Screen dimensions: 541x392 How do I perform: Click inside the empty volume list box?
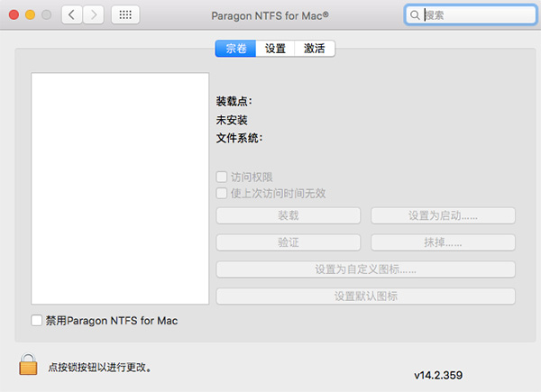tap(120, 188)
